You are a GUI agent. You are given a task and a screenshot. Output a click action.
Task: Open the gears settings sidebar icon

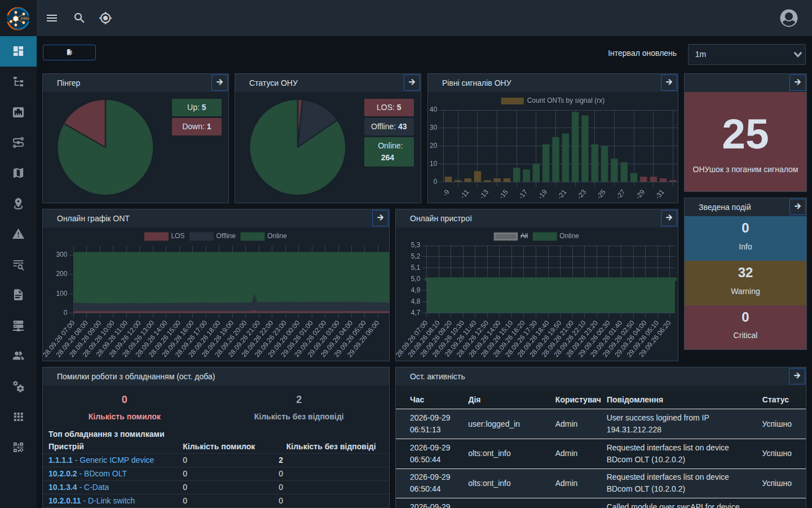tap(18, 386)
